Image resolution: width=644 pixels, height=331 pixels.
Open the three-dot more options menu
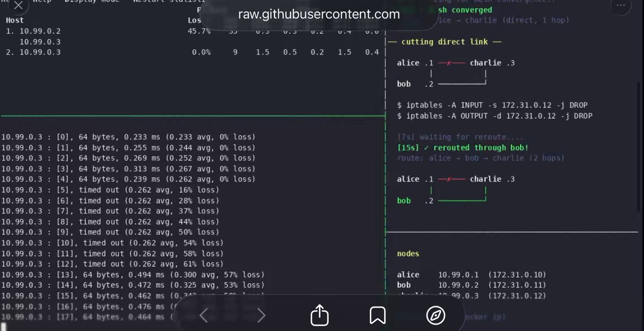pos(620,5)
